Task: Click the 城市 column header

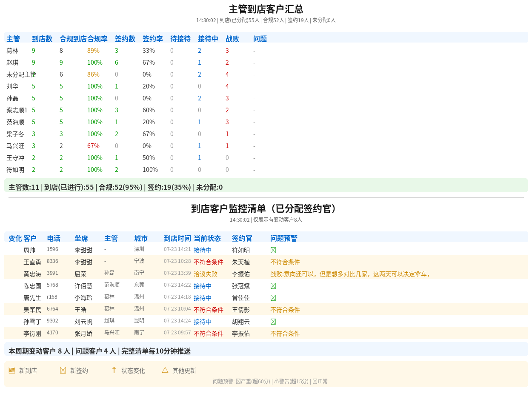Action: [x=141, y=238]
